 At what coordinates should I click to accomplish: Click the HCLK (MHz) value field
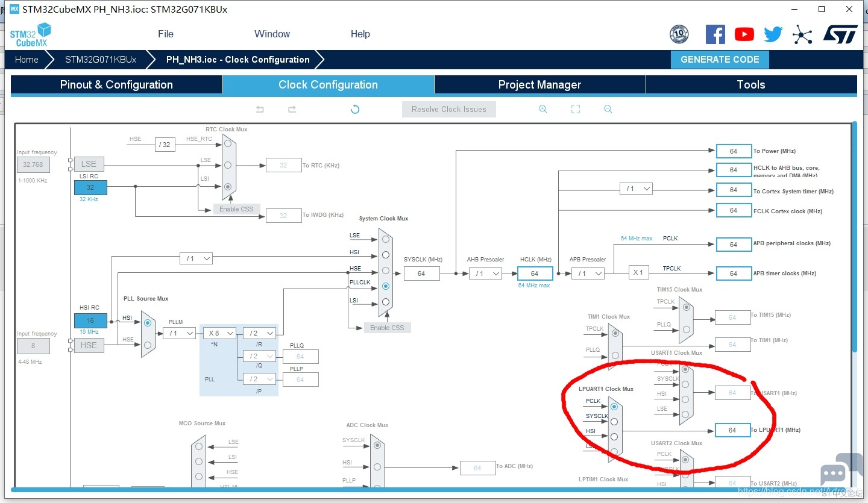click(535, 273)
